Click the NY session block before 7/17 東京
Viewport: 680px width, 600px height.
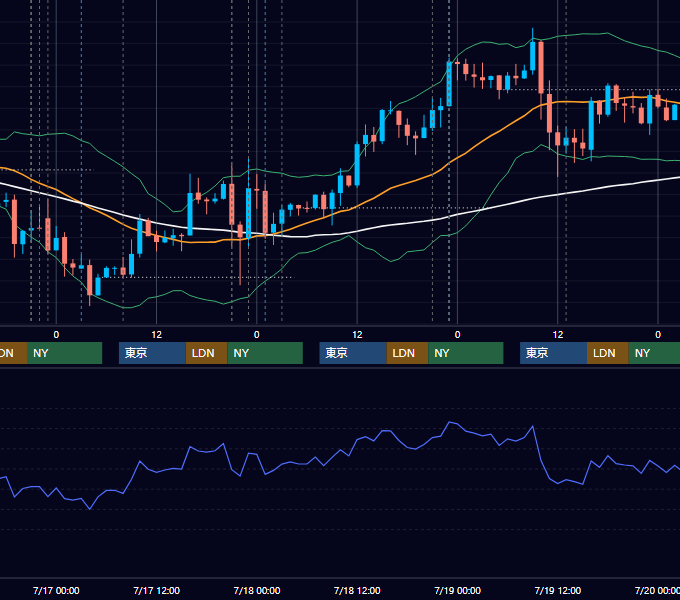64,353
